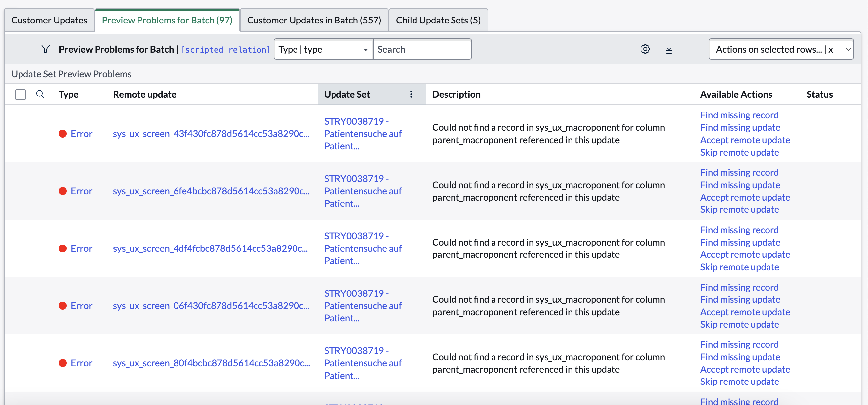Viewport: 868px width, 405px height.
Task: Switch to Customer Updates tab
Action: point(49,20)
